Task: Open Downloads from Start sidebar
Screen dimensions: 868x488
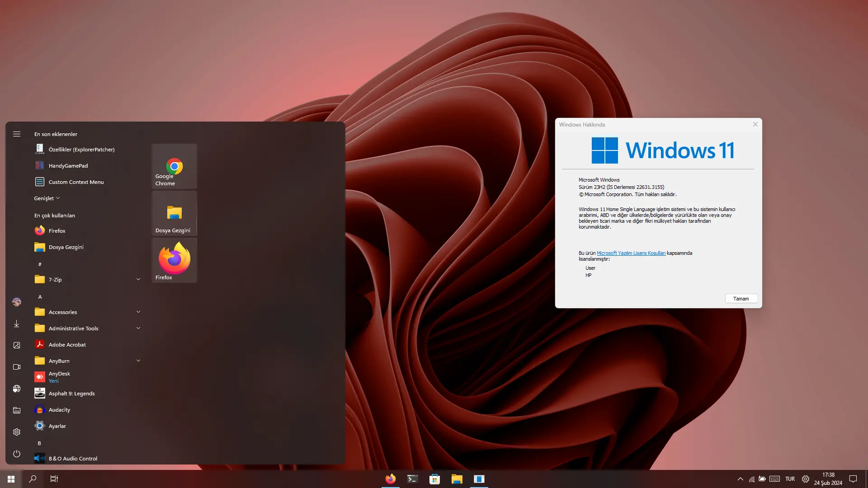Action: point(17,324)
